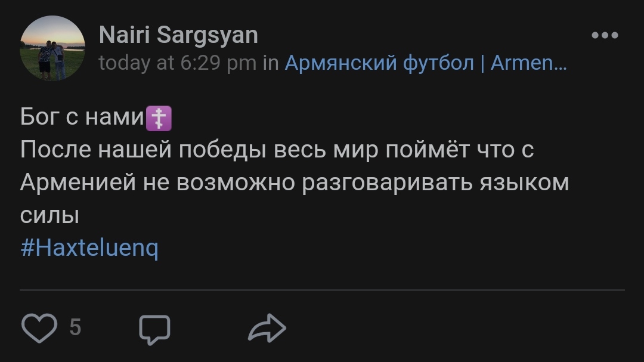Like the post with the heart icon
This screenshot has width=644, height=362.
click(x=39, y=328)
